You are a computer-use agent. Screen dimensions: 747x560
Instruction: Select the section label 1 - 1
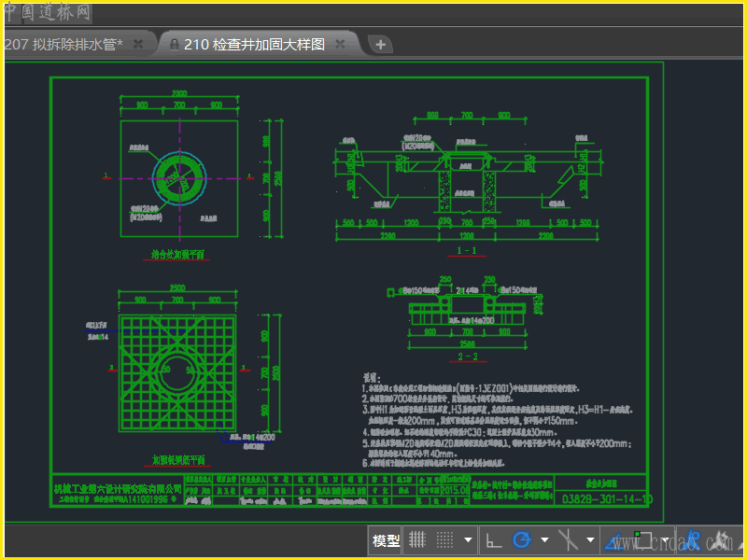(466, 250)
